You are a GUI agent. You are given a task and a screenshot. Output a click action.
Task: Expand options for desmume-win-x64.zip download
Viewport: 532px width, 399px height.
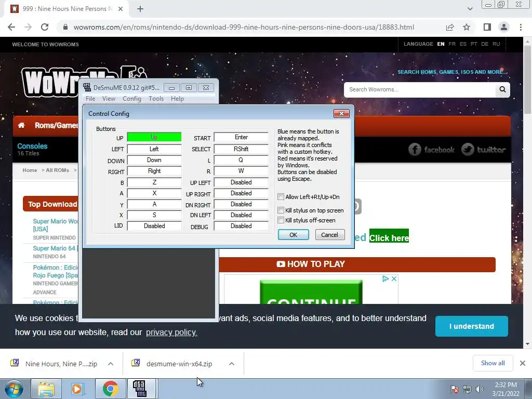[x=232, y=364]
